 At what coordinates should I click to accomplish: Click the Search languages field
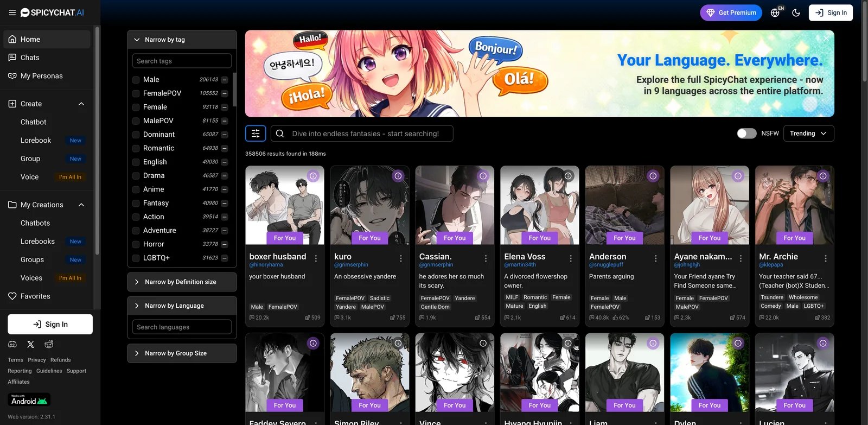[x=182, y=327]
